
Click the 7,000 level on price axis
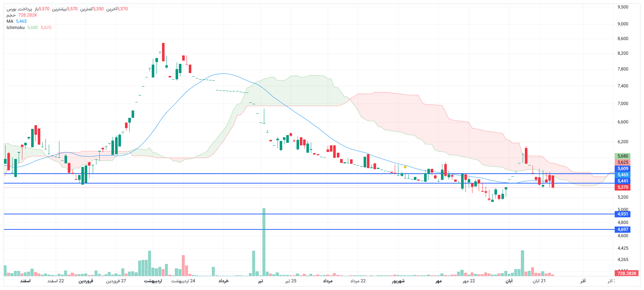pos(623,104)
